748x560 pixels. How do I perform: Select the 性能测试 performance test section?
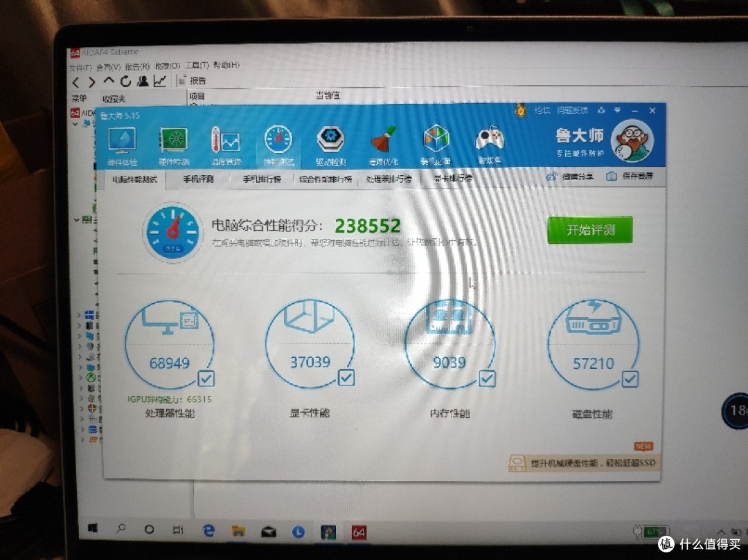click(x=278, y=146)
